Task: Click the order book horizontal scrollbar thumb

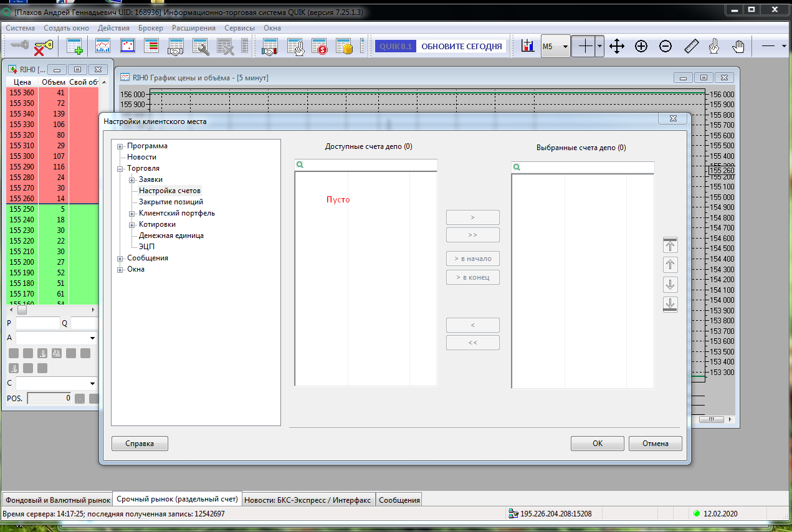Action: click(x=22, y=310)
